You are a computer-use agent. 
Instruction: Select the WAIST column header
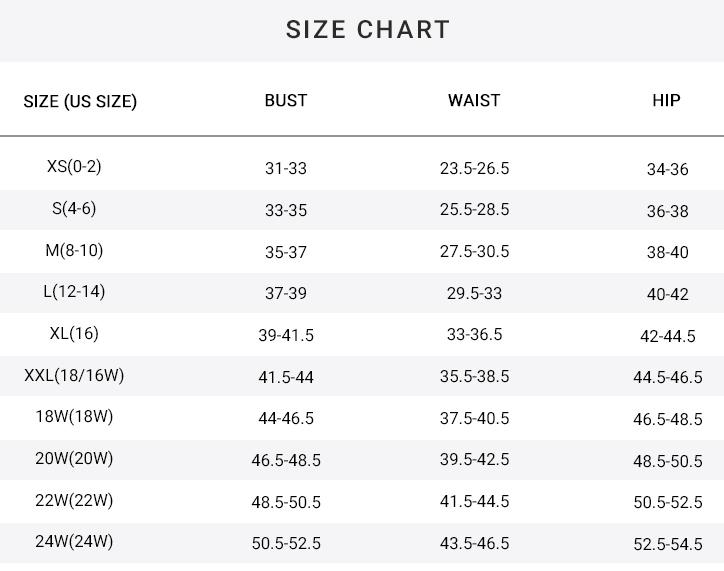(474, 100)
